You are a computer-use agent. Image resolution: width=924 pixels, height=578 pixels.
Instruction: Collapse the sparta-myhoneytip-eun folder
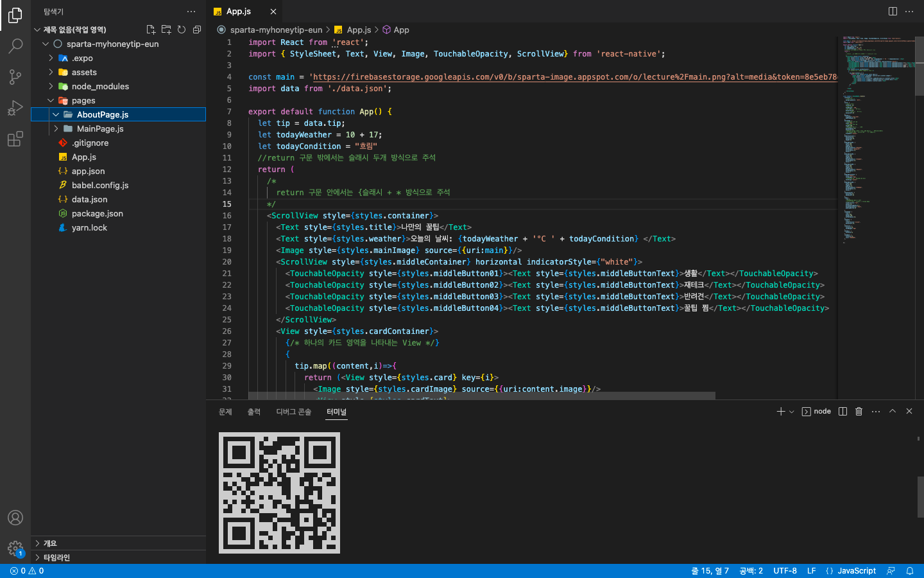click(46, 44)
